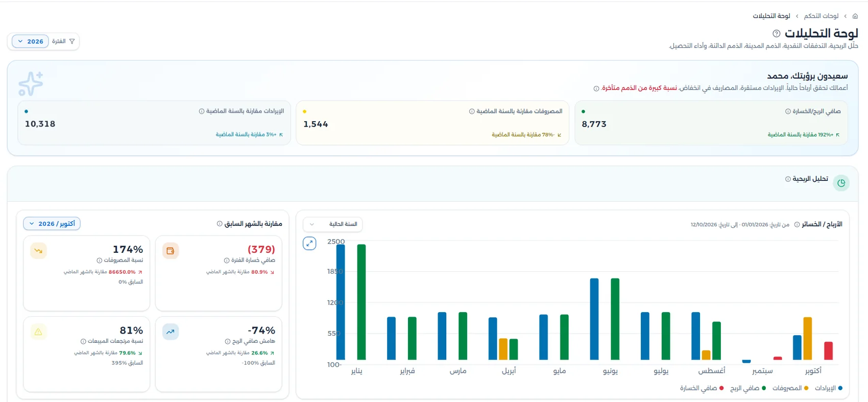Screen dimensions: 868x402
Task: Click the wallet icon in صافي خسارة الفترة card
Action: 171,251
